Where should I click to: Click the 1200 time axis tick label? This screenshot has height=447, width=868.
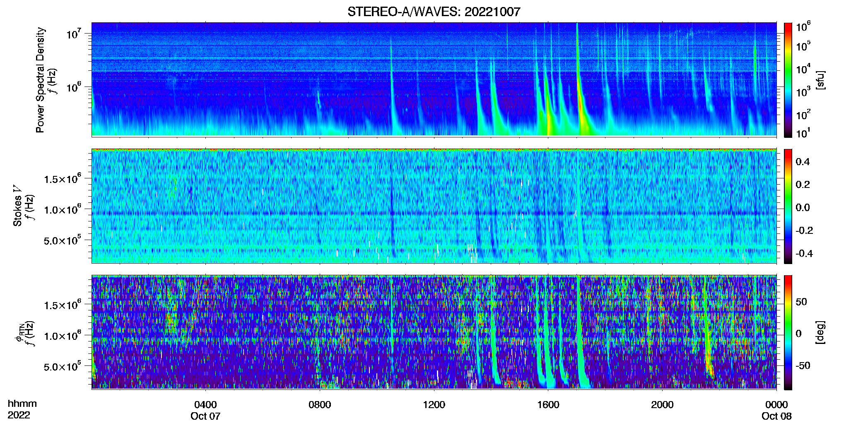point(434,405)
